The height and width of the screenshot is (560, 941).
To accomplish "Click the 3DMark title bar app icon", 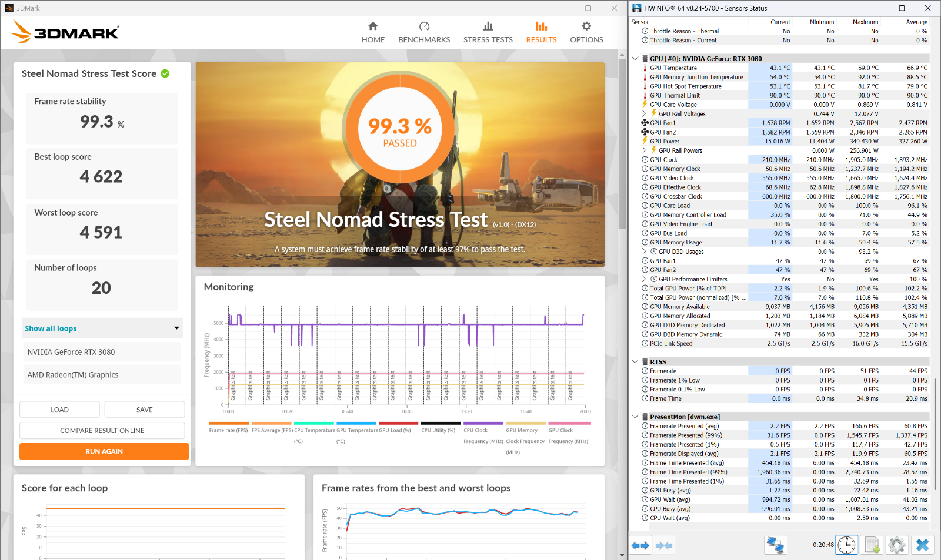I will 9,8.
